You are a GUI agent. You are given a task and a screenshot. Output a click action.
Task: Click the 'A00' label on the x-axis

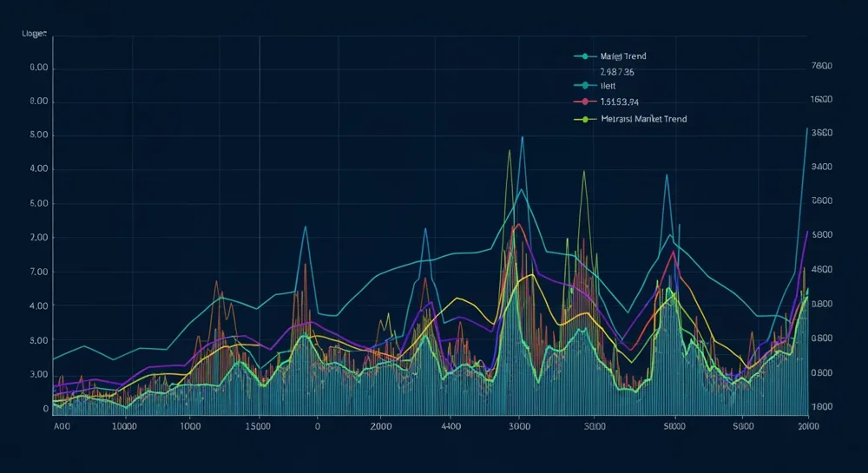coord(62,427)
